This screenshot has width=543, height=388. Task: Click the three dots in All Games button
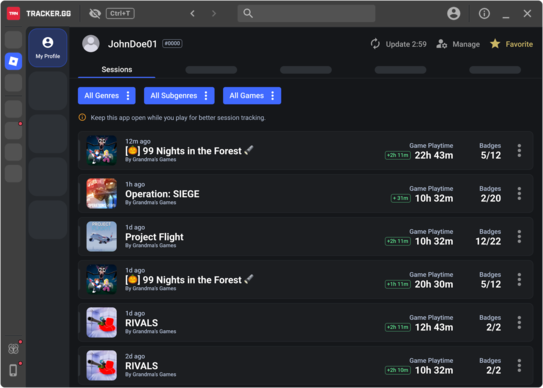(x=273, y=96)
